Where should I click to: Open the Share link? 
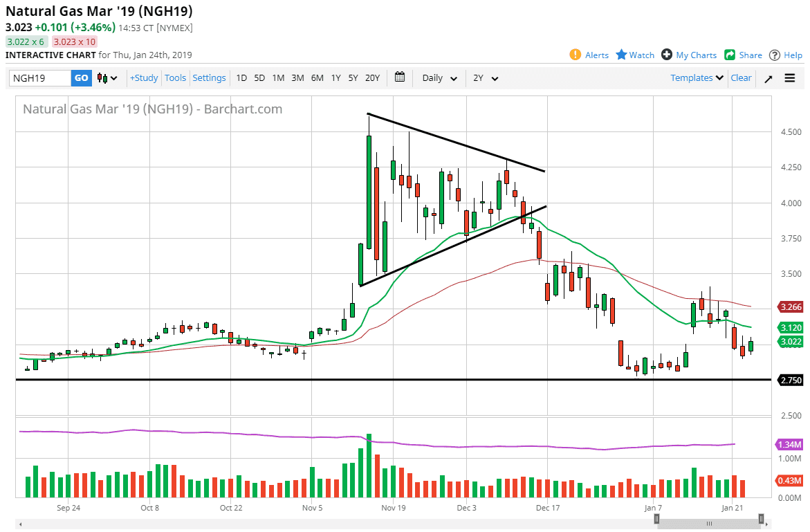[x=751, y=55]
